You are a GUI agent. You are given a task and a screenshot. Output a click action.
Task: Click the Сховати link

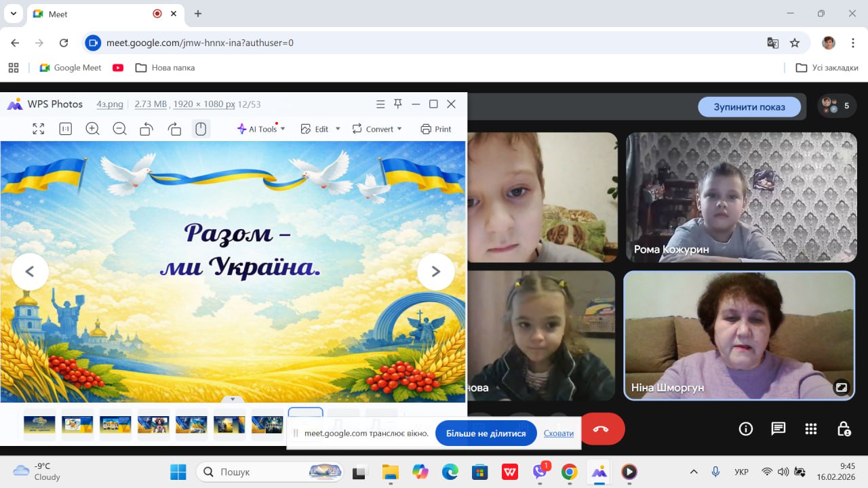point(558,433)
